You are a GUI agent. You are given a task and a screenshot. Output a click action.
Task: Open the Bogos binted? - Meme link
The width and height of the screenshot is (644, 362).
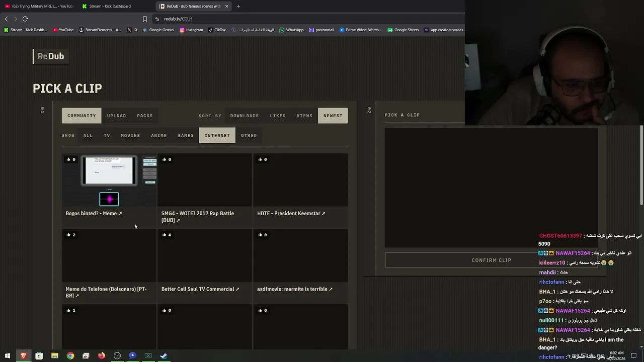(94, 213)
